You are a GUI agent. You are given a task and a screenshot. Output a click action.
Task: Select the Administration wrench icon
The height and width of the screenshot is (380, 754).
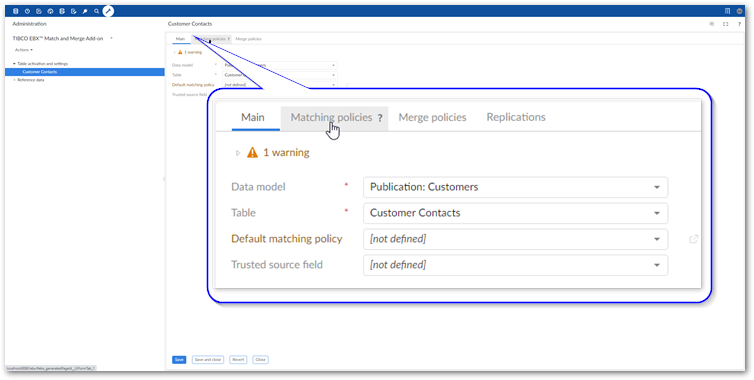(x=108, y=11)
